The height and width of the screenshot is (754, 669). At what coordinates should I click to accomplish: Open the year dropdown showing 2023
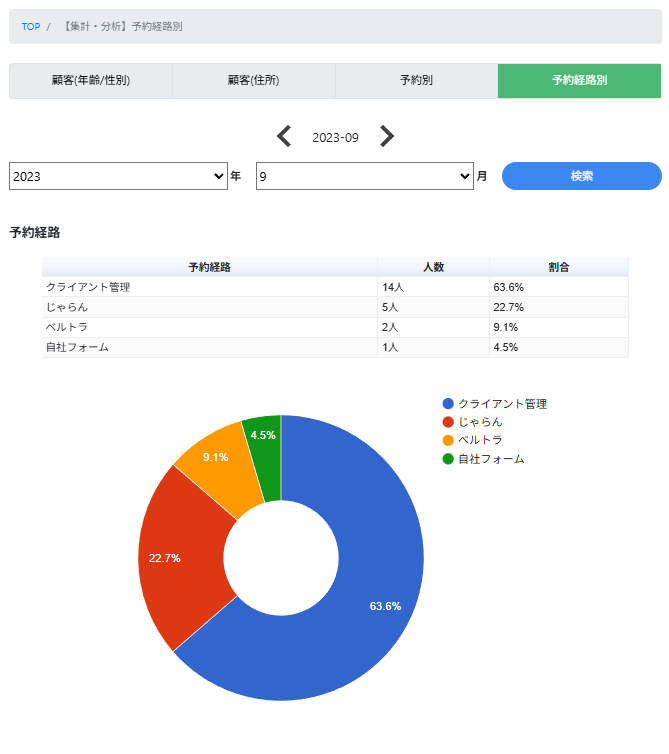click(119, 176)
